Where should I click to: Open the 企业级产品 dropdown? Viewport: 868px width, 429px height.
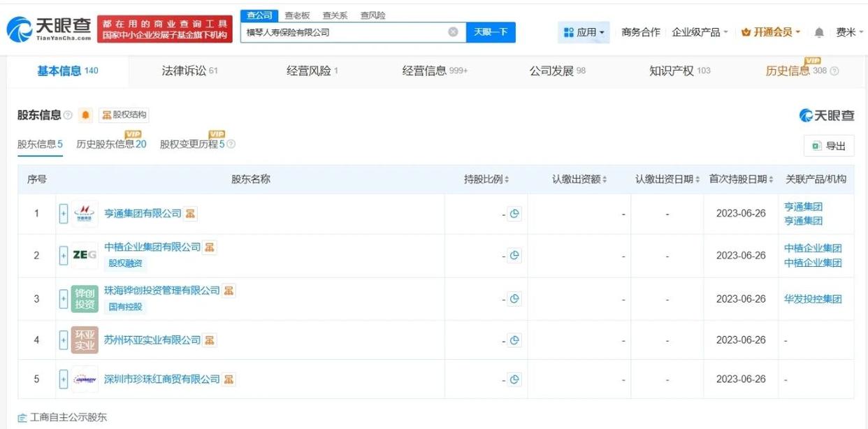pos(699,32)
